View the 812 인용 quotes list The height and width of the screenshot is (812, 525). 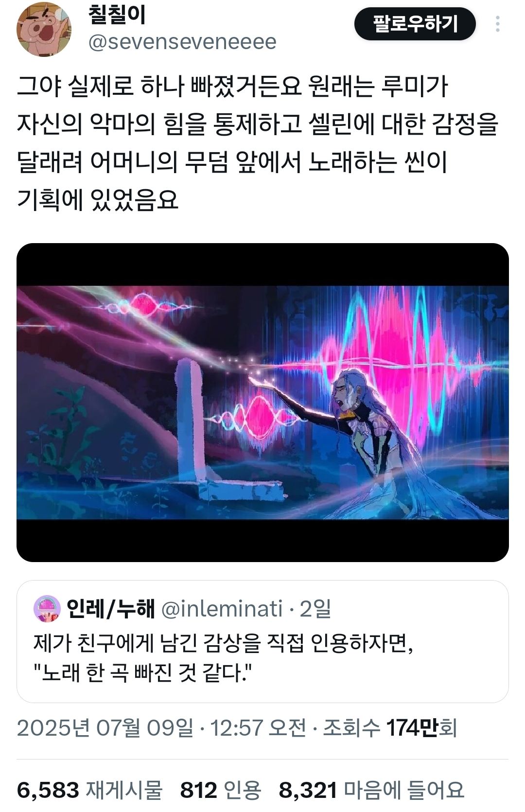tap(220, 790)
